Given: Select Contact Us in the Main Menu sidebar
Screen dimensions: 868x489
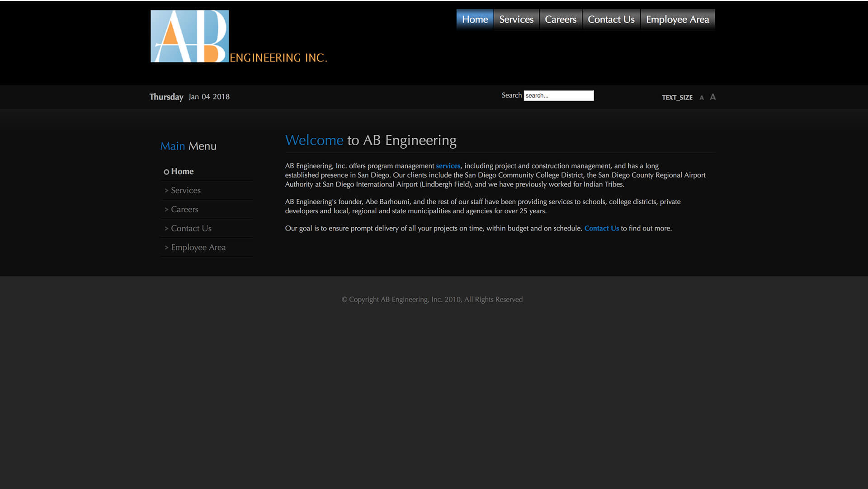Looking at the screenshot, I should pos(191,228).
